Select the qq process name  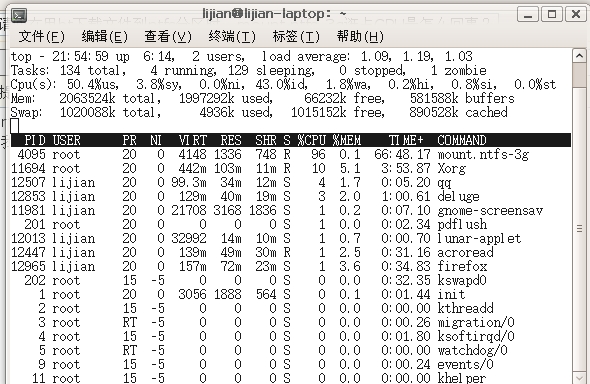[x=444, y=183]
